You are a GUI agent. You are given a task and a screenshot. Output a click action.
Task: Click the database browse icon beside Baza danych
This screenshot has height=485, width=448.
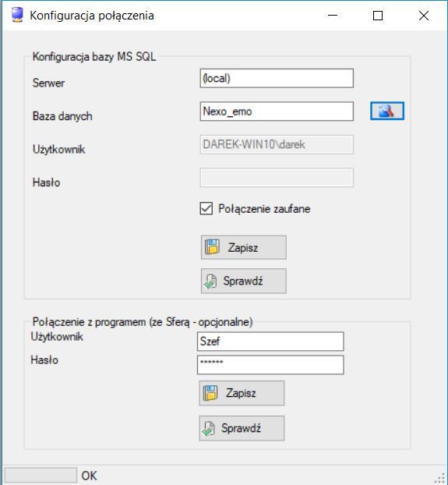pos(386,111)
